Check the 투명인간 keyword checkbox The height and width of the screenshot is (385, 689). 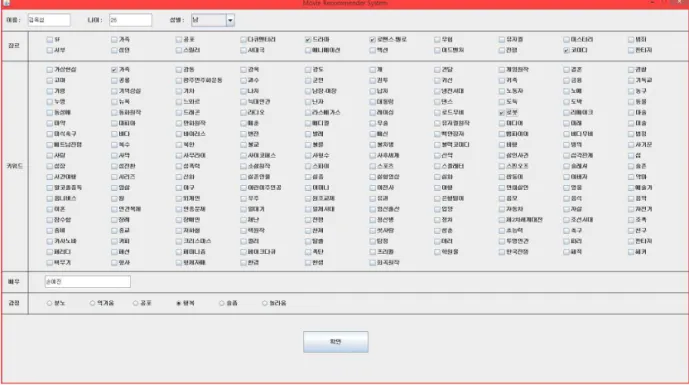pos(502,241)
